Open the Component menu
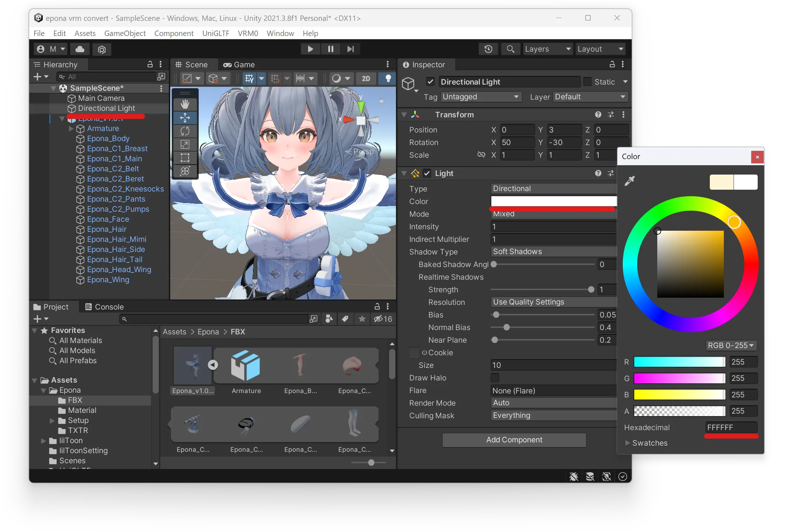Viewport: 798px width, 532px height. pos(174,33)
